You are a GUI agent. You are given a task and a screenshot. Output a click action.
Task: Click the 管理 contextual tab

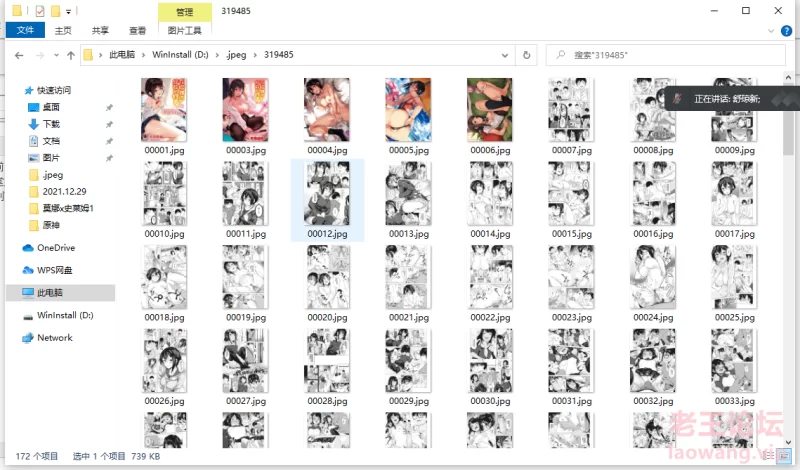click(185, 12)
